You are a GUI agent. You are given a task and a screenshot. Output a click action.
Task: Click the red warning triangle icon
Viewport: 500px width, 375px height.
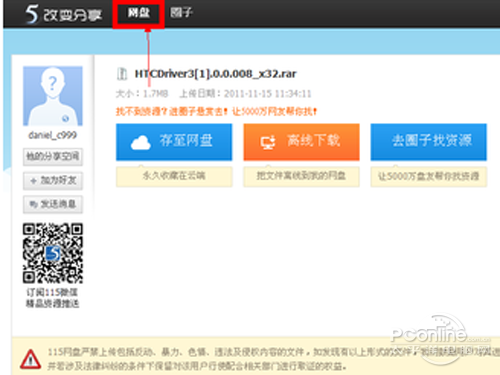coord(31,359)
